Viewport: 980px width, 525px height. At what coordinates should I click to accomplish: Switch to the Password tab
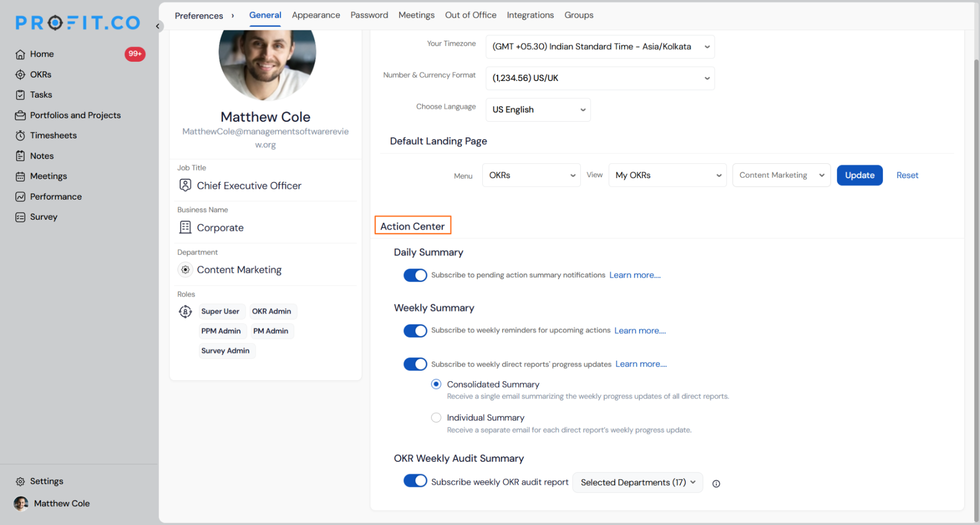coord(369,15)
